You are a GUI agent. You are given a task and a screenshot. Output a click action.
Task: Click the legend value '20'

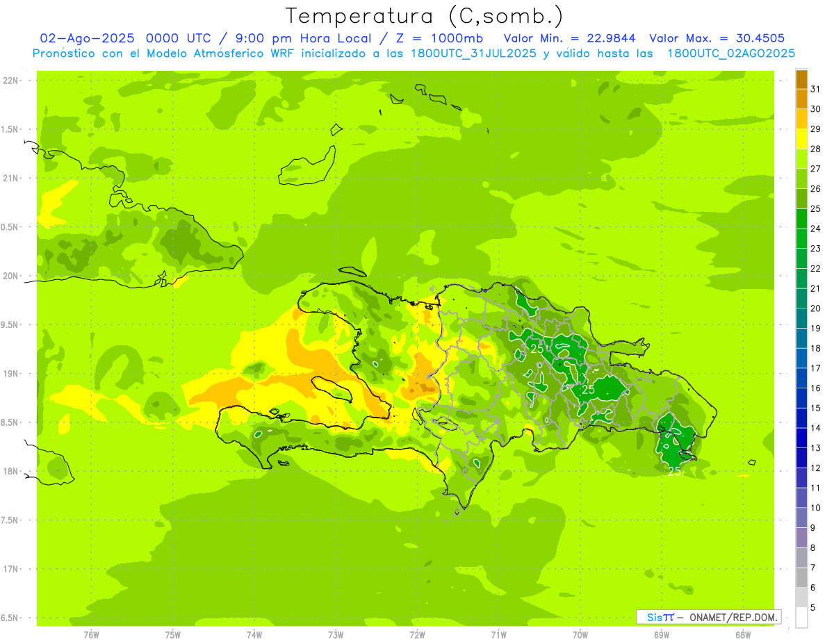815,308
